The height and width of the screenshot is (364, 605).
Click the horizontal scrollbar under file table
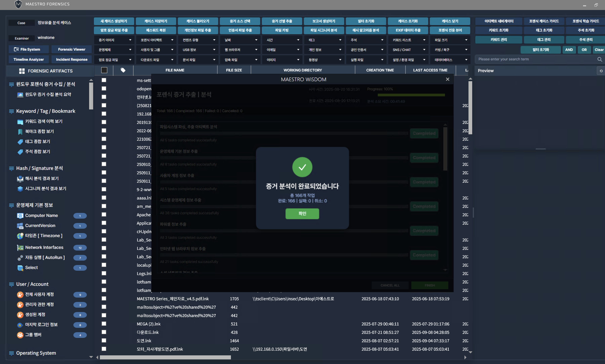point(165,357)
